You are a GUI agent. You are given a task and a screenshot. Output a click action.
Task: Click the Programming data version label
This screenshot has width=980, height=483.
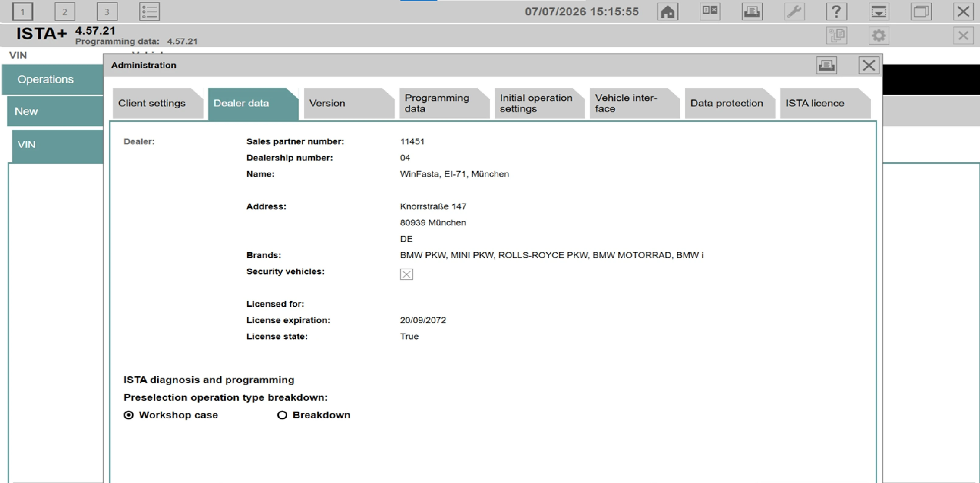point(136,41)
